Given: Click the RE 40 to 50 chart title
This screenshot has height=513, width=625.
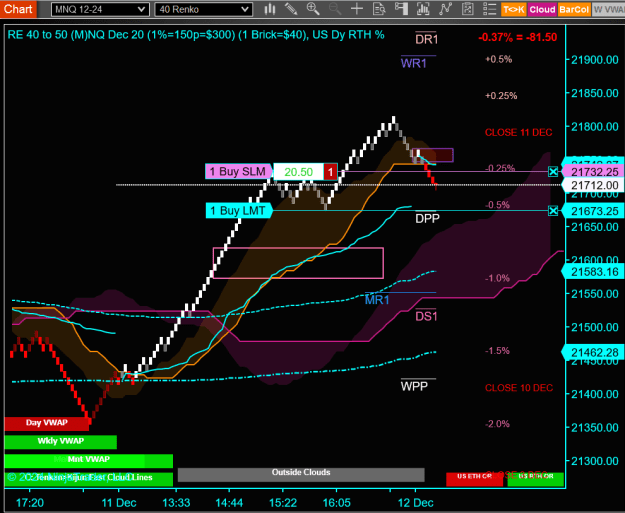Looking at the screenshot, I should 196,35.
